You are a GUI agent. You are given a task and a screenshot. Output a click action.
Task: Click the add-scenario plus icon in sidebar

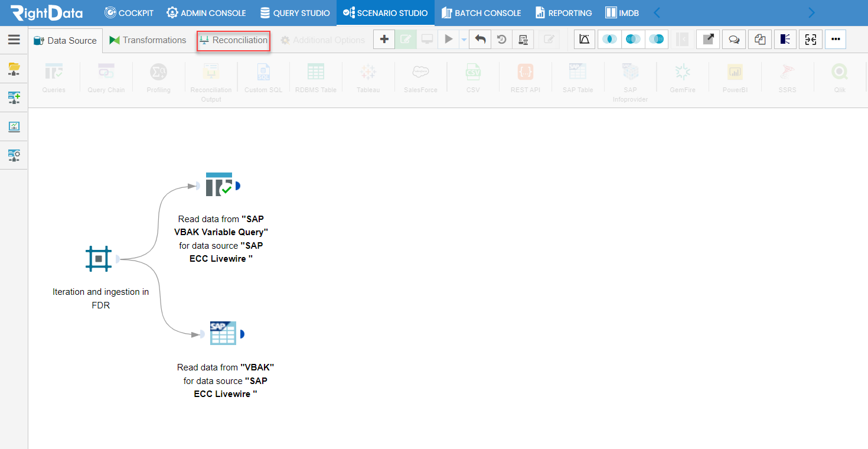coord(14,97)
